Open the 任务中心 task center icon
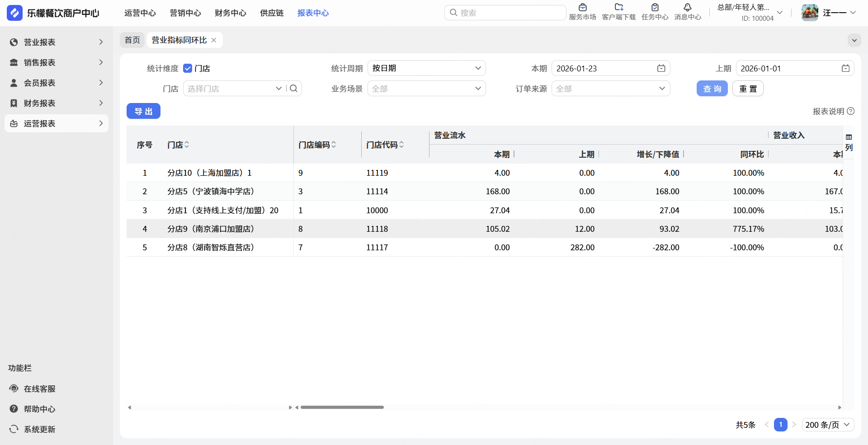The image size is (868, 445). pyautogui.click(x=655, y=8)
